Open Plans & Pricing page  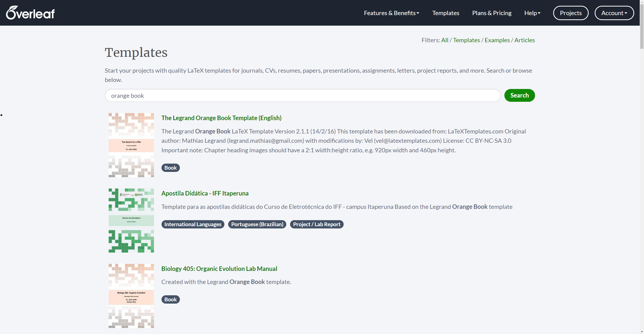[492, 13]
